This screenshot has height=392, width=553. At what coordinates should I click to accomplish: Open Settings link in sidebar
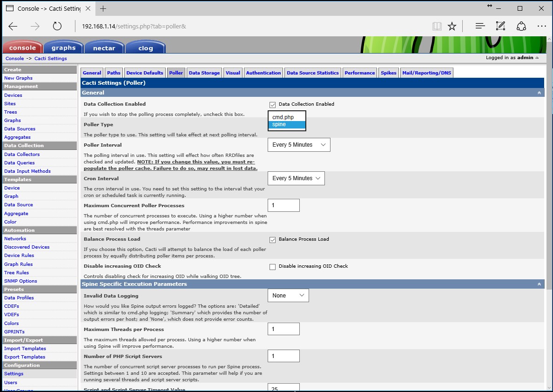click(x=14, y=374)
